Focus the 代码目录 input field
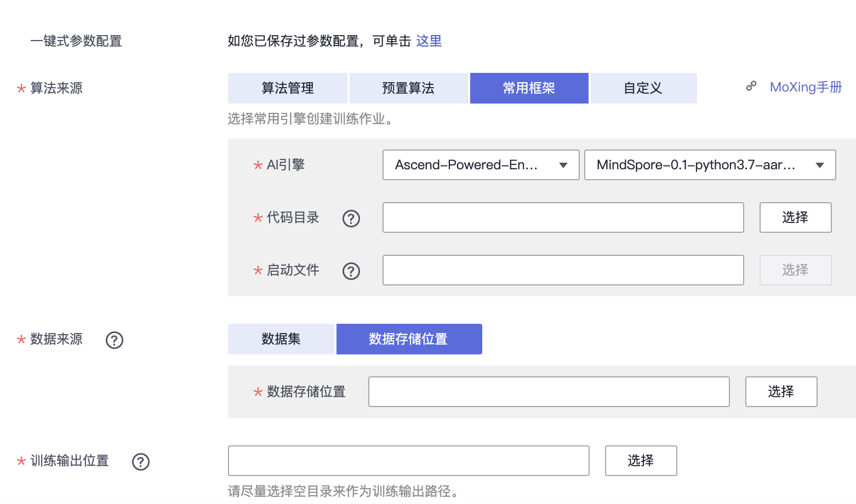Screen dimensions: 856x504 [x=563, y=217]
